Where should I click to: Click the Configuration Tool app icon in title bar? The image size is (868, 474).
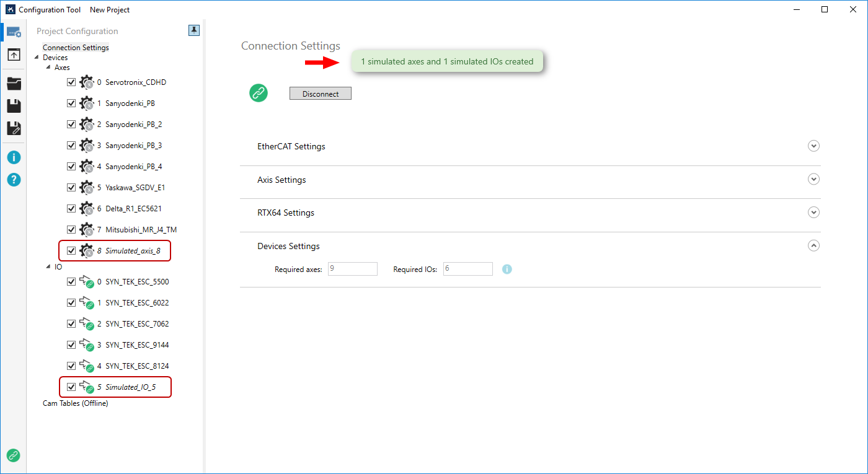(9, 9)
